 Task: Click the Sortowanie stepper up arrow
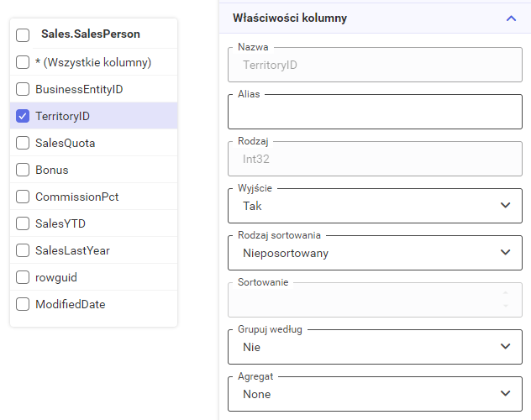coord(506,293)
